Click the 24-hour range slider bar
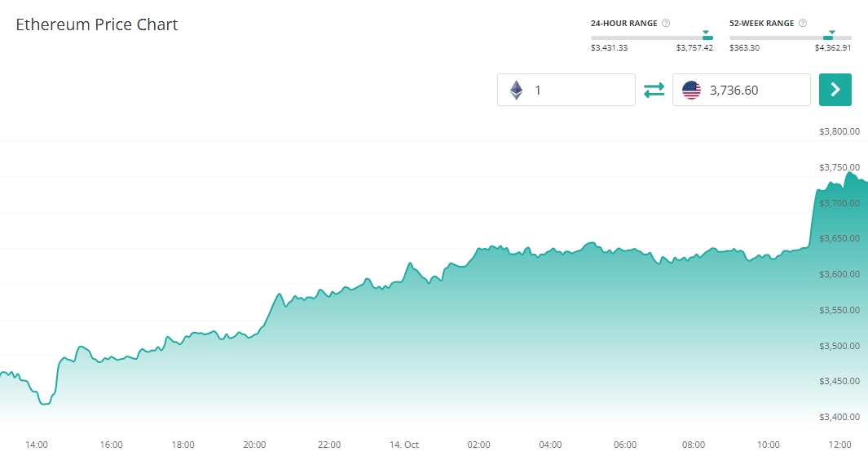The image size is (868, 456). (x=651, y=38)
